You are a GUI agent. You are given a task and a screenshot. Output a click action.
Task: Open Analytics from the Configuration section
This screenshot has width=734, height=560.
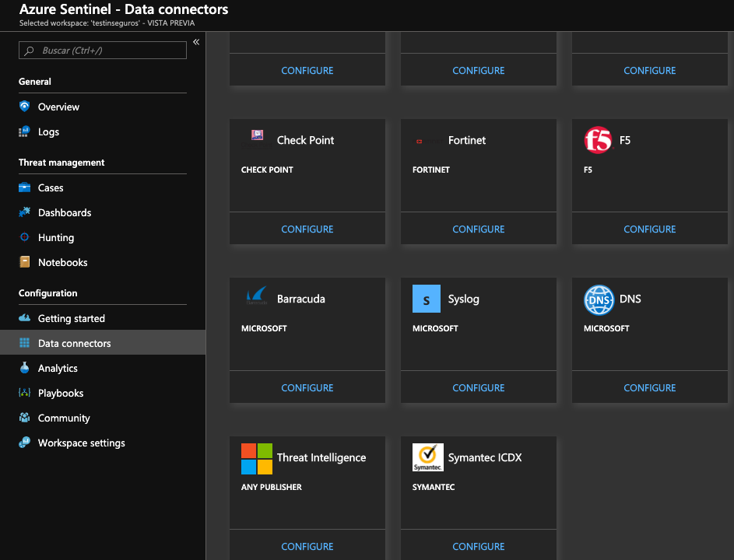[58, 369]
